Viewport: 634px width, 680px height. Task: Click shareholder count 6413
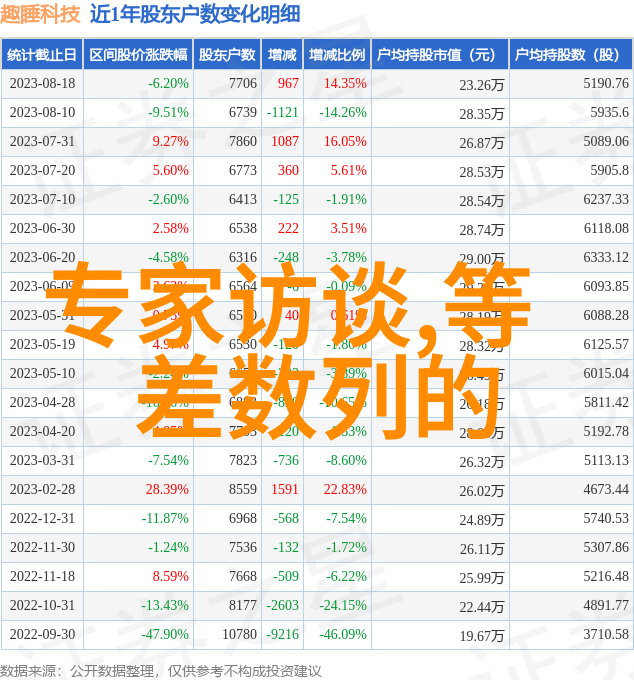click(243, 199)
